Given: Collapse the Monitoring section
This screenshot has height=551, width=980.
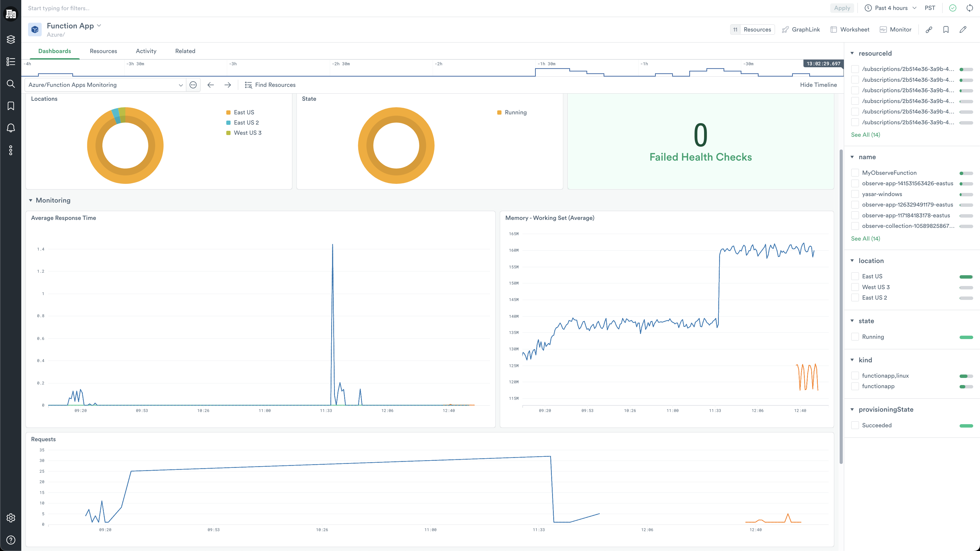Looking at the screenshot, I should pyautogui.click(x=30, y=201).
